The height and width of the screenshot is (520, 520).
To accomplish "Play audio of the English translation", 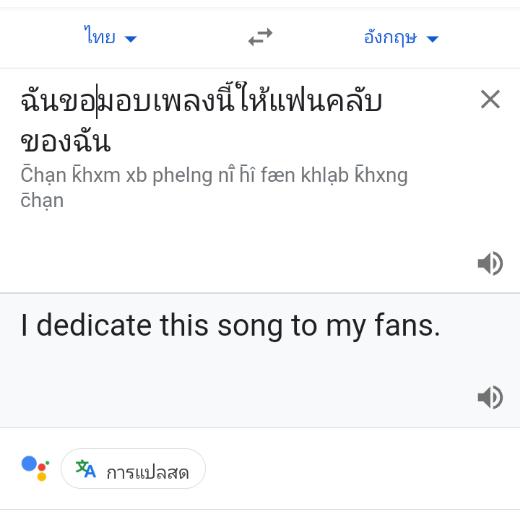I will (x=490, y=397).
